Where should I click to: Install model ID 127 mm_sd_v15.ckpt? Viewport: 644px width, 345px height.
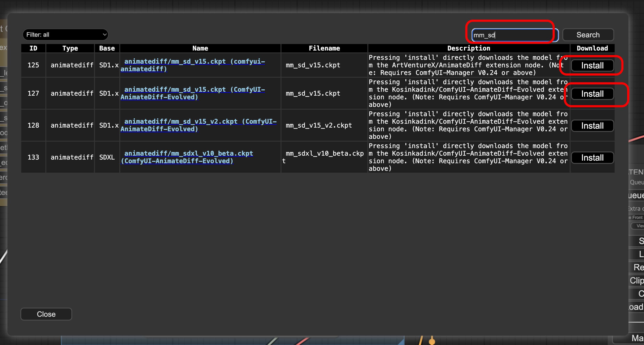[592, 94]
